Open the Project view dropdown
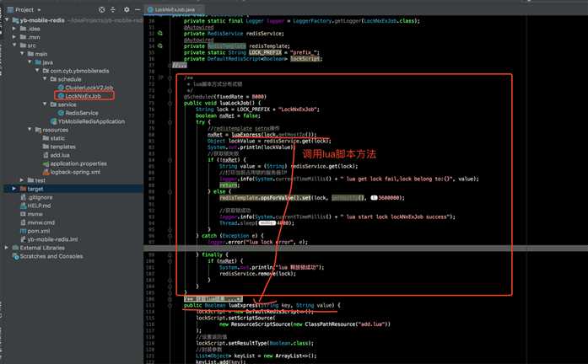This screenshot has width=588, height=364. coord(39,10)
